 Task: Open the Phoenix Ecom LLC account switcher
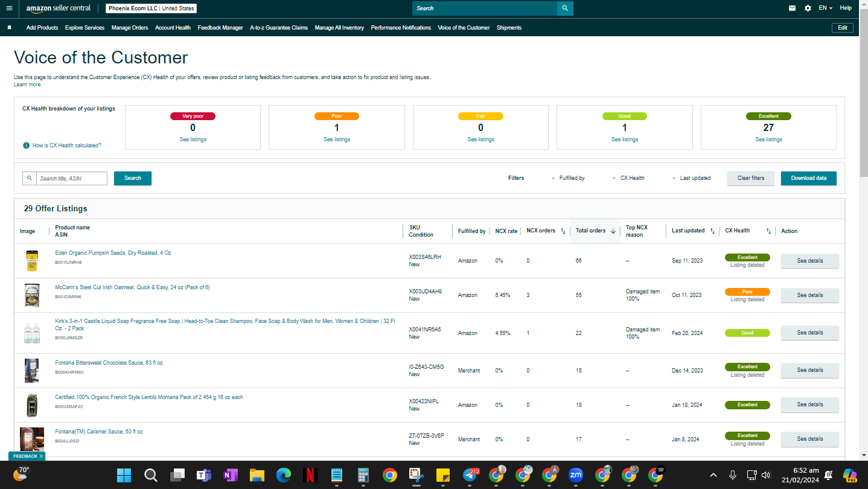pos(152,8)
